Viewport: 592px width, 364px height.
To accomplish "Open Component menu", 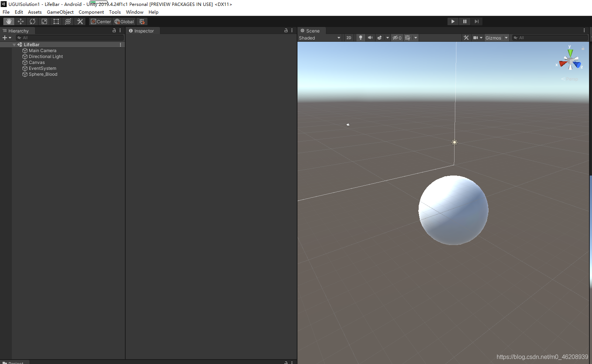I will point(91,12).
